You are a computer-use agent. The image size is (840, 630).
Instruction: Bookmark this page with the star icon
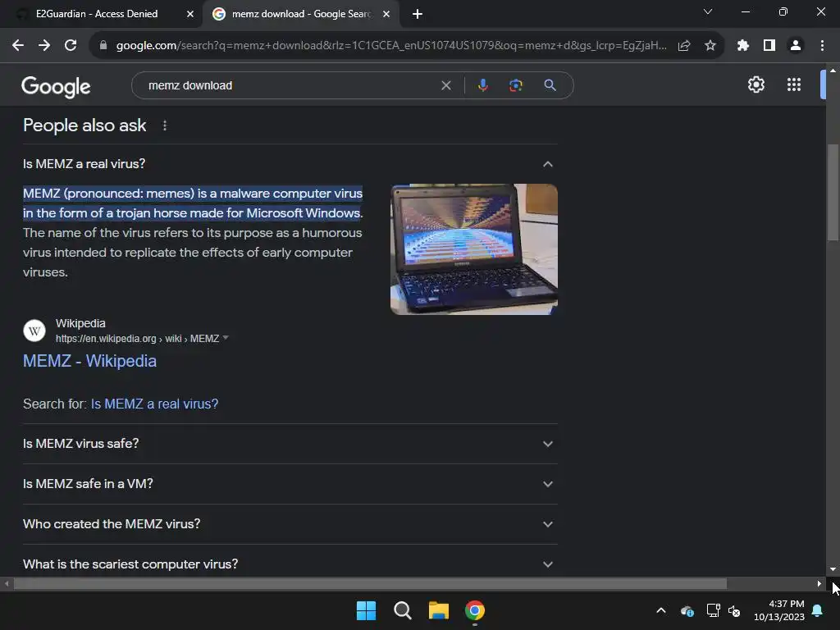tap(710, 46)
